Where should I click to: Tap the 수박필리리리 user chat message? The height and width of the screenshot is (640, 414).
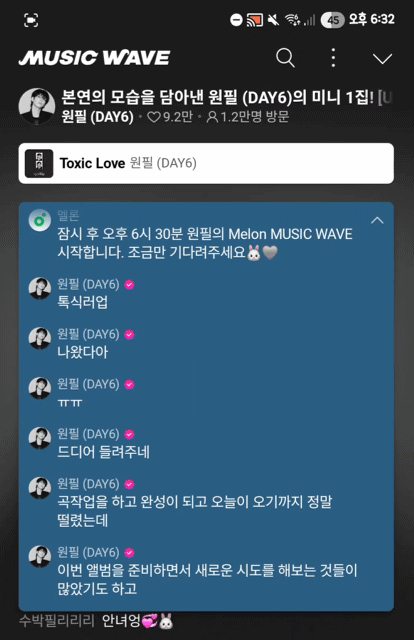(x=96, y=621)
